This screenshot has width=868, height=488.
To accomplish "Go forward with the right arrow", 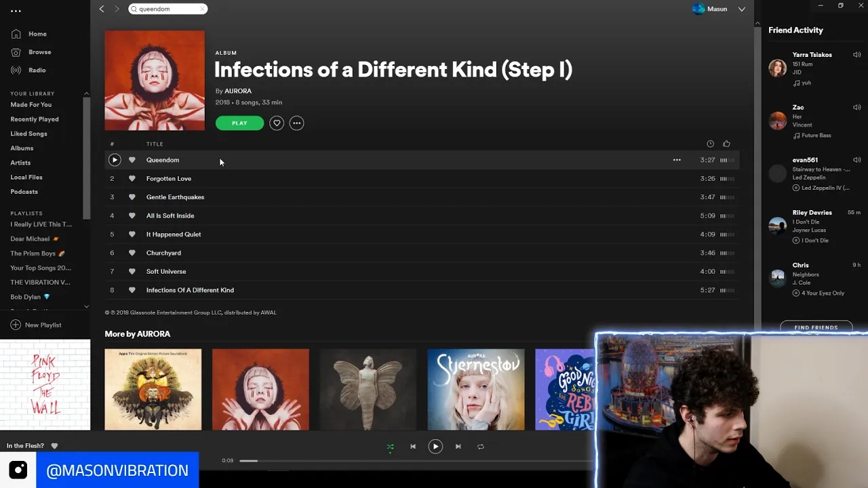I will coord(117,9).
